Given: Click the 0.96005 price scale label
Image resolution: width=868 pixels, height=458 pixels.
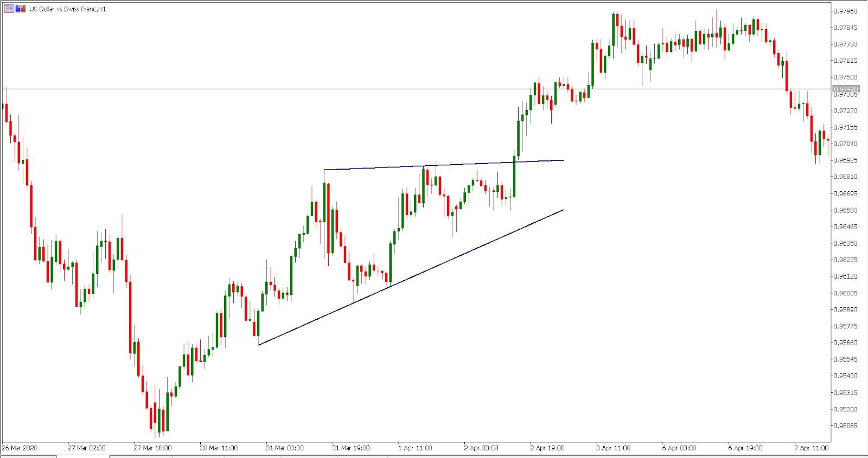Looking at the screenshot, I should tap(846, 293).
